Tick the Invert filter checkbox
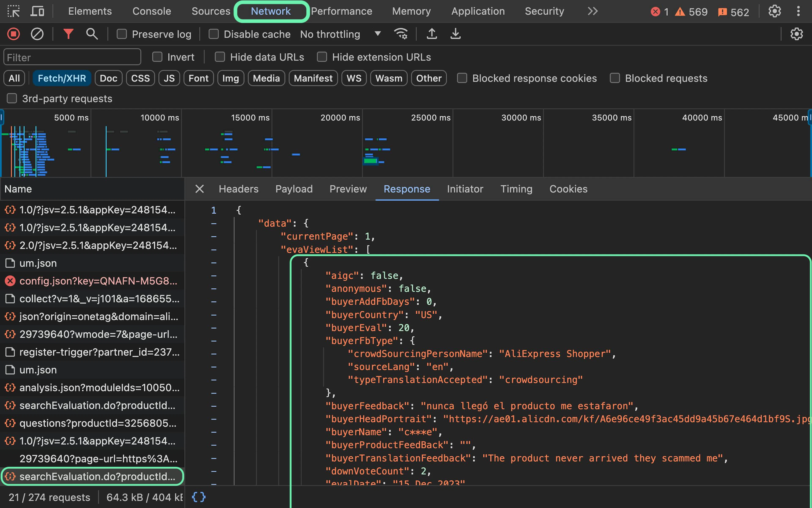Viewport: 812px width, 508px height. (157, 57)
